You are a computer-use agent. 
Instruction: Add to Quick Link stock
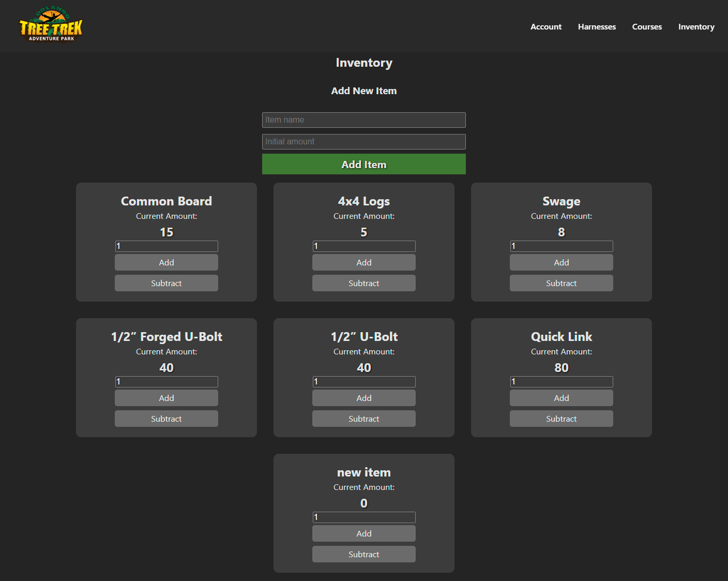(561, 398)
